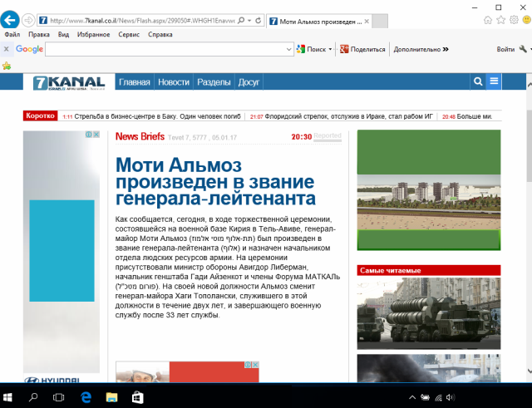Screen dimensions: 532x408
Task: Click the browser Forward arrow button
Action: [x=28, y=20]
